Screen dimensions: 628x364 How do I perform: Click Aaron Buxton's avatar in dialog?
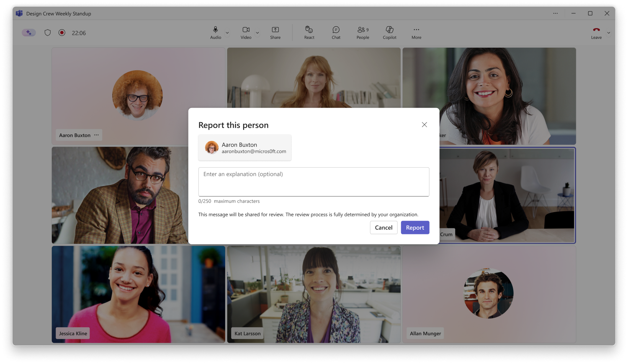(x=212, y=148)
